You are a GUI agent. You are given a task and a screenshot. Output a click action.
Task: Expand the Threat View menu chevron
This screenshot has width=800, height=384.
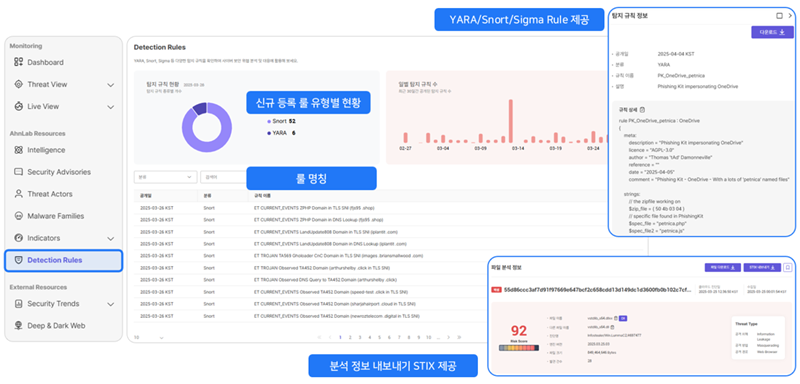pyautogui.click(x=111, y=85)
